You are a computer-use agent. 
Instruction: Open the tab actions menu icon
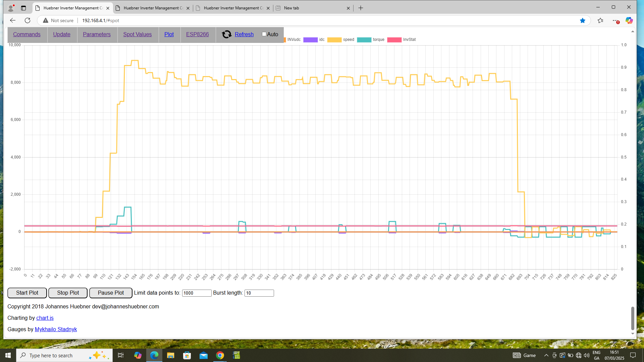(x=23, y=8)
